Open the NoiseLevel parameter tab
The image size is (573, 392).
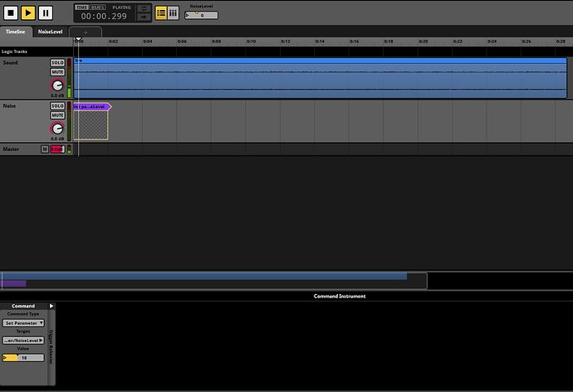pyautogui.click(x=51, y=32)
